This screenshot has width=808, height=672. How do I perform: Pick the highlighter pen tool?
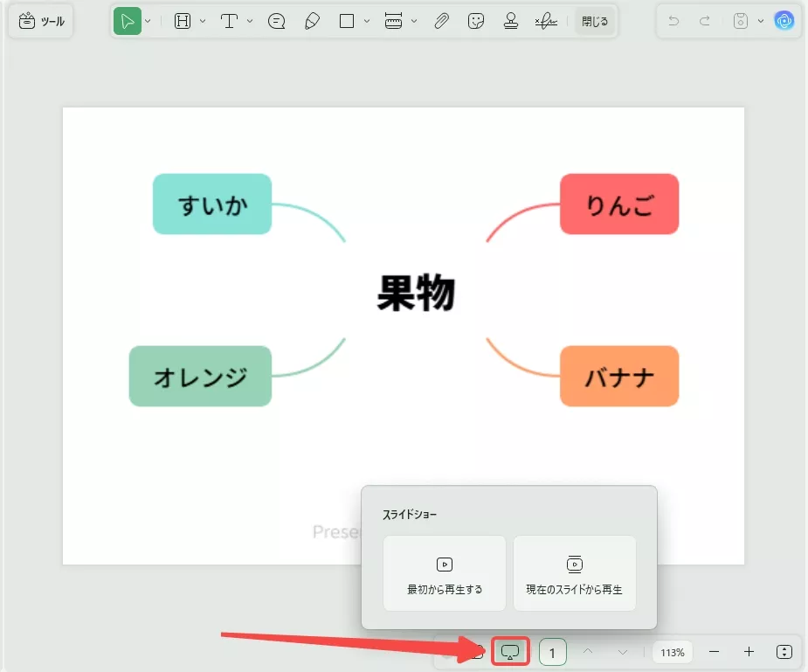click(313, 20)
